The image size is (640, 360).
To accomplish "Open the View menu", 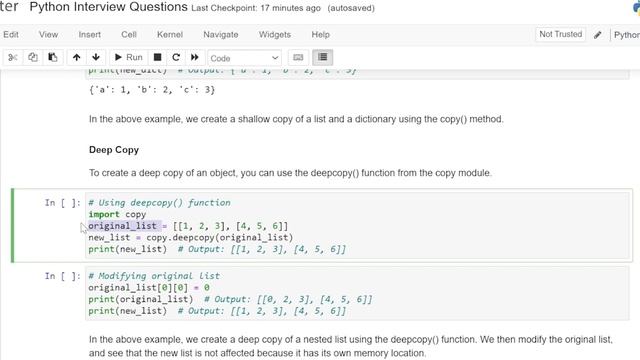I will click(48, 35).
